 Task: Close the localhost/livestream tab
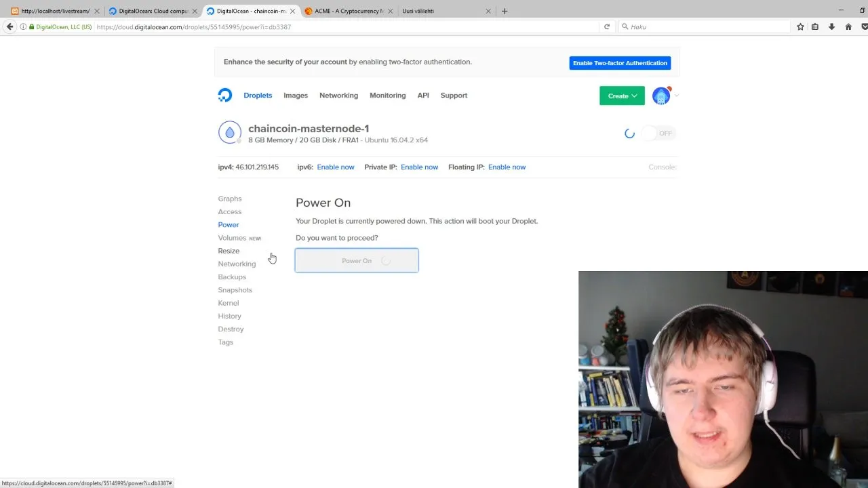pos(96,11)
